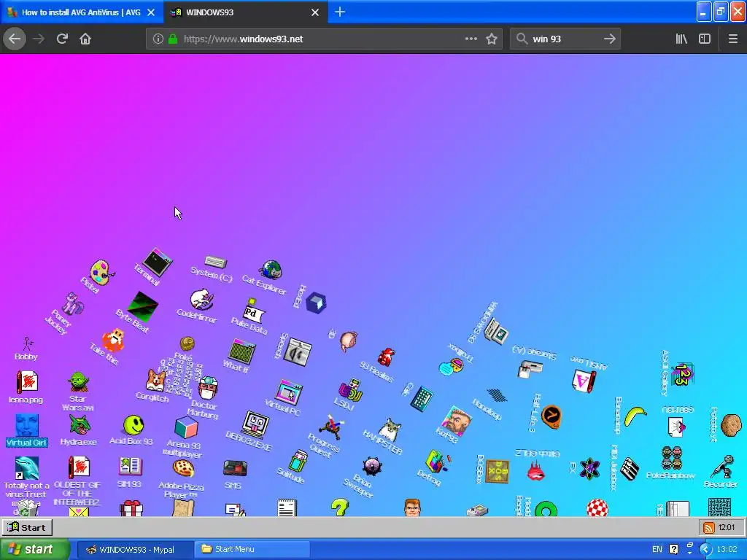Viewport: 747px width, 560px height.
Task: Show the library bookmarks panel
Action: coord(681,39)
